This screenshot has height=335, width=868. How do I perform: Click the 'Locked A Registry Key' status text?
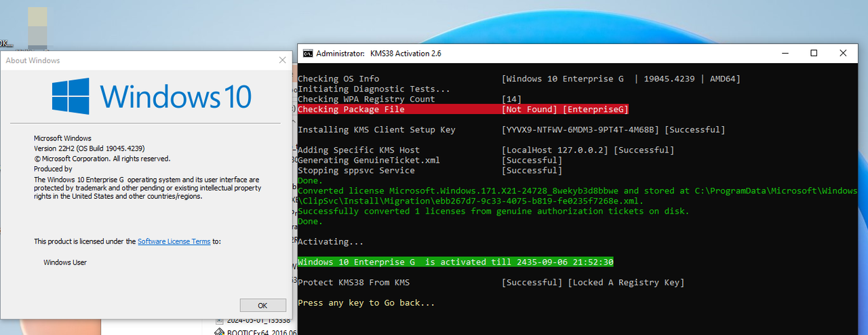[626, 282]
